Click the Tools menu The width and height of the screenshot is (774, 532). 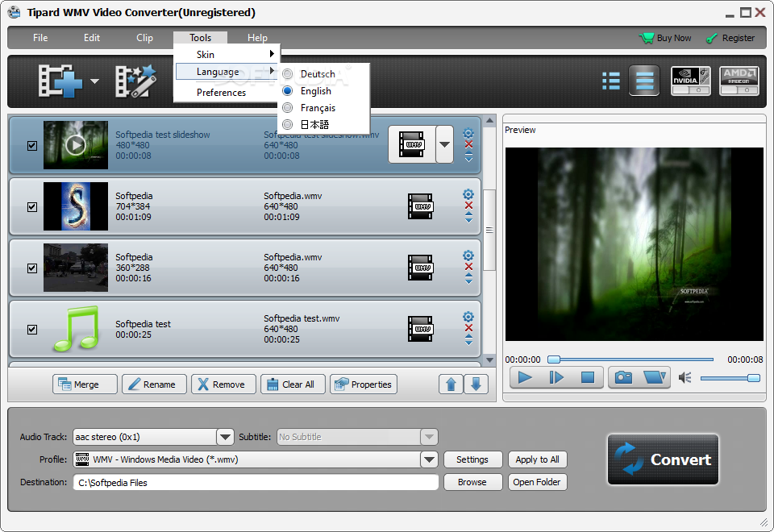pos(201,38)
